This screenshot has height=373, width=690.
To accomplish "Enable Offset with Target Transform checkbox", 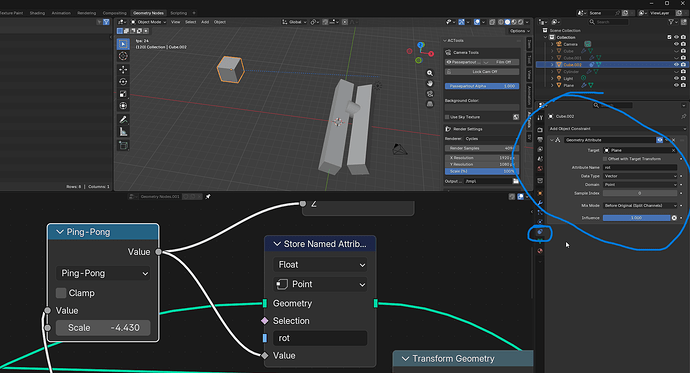I will coord(605,159).
